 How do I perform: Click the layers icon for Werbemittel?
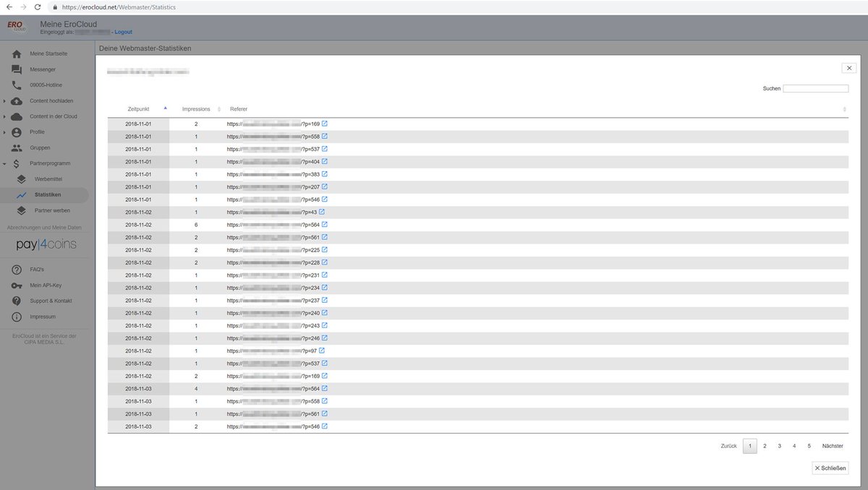(x=22, y=179)
